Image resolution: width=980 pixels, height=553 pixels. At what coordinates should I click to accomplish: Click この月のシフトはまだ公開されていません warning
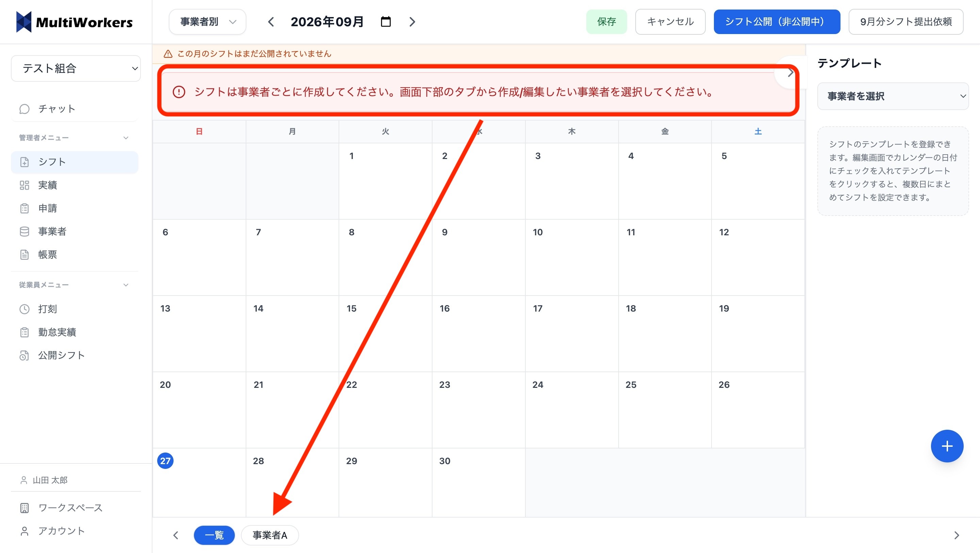[x=254, y=54]
